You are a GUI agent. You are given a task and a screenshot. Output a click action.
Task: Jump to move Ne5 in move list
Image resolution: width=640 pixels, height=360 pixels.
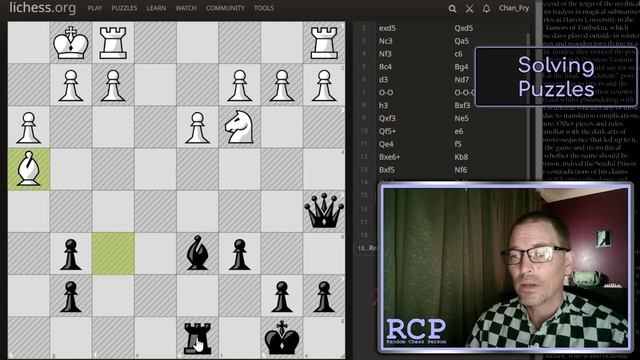pyautogui.click(x=462, y=118)
